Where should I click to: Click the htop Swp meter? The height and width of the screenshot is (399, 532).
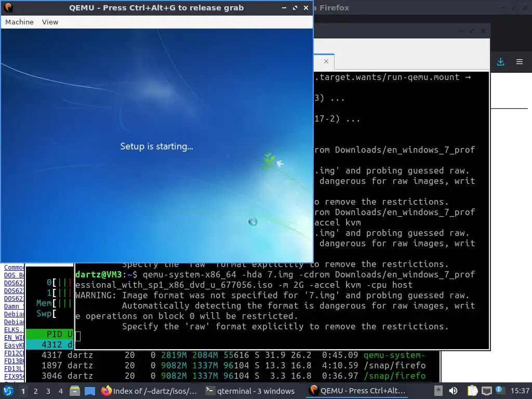click(46, 313)
